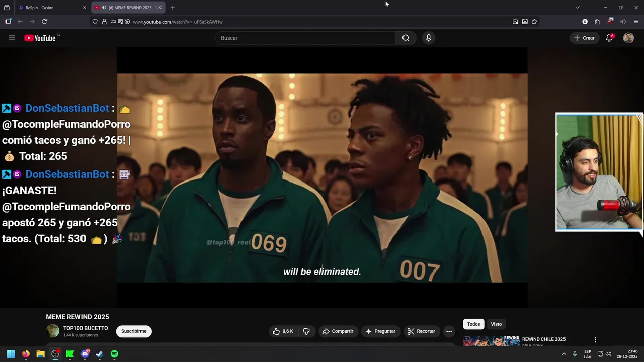The height and width of the screenshot is (362, 644).
Task: Select the Todos filter chip
Action: click(x=473, y=324)
